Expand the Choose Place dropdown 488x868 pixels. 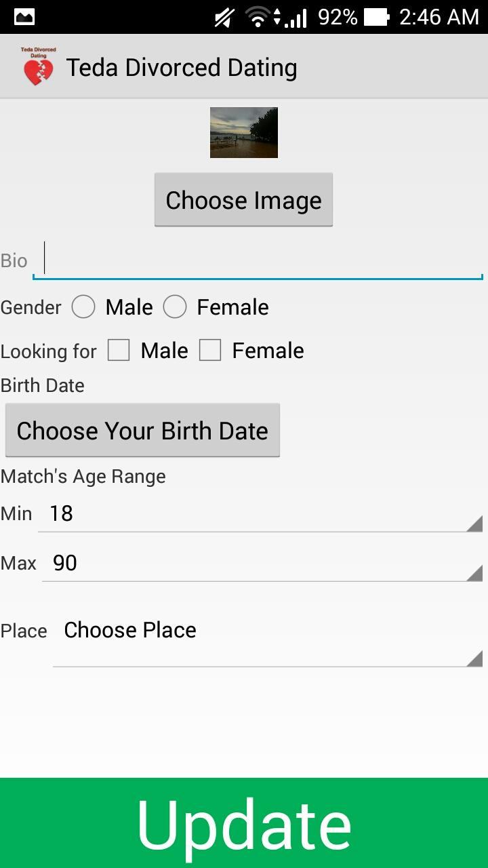tap(268, 641)
